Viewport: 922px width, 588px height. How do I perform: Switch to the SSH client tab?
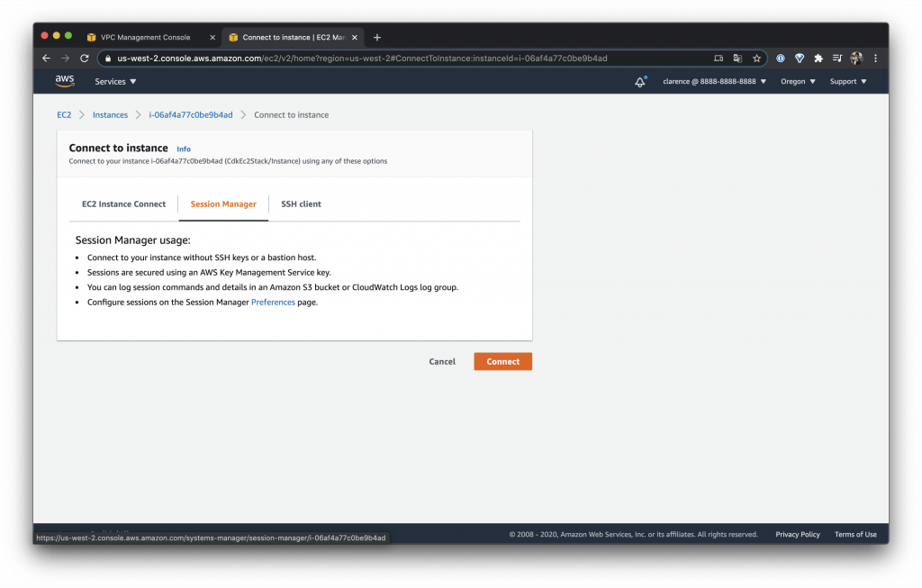tap(301, 204)
